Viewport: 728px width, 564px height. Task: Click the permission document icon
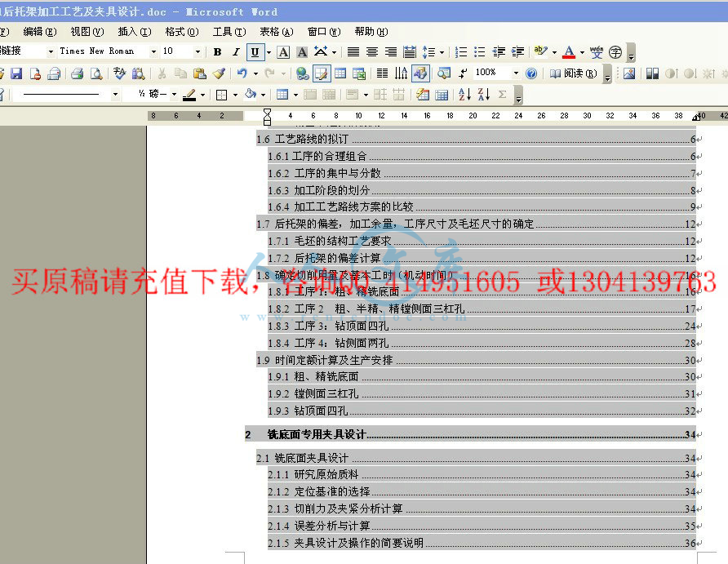tap(35, 73)
